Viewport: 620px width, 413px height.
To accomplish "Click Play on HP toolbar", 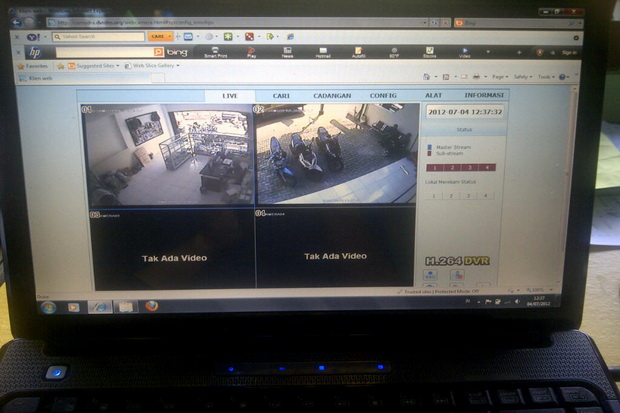I will 251,52.
